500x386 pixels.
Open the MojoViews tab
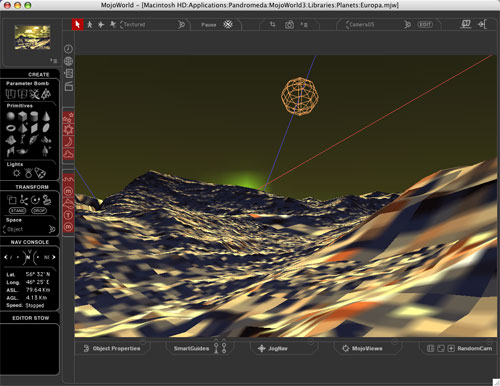(x=362, y=348)
